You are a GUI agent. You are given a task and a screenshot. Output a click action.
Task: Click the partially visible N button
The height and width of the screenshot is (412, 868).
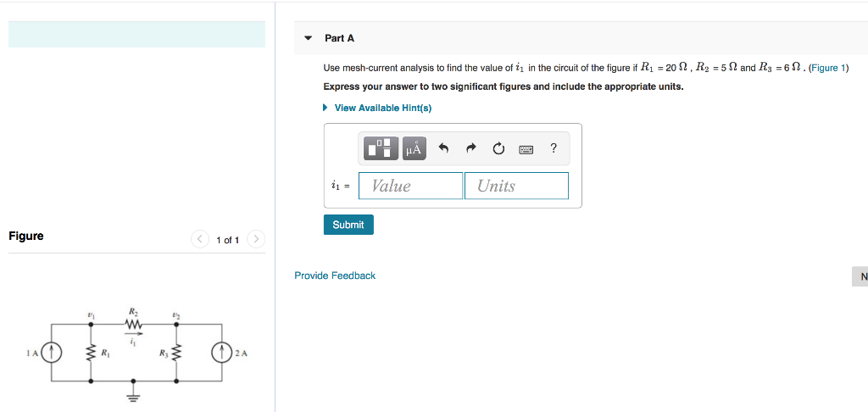pyautogui.click(x=860, y=276)
